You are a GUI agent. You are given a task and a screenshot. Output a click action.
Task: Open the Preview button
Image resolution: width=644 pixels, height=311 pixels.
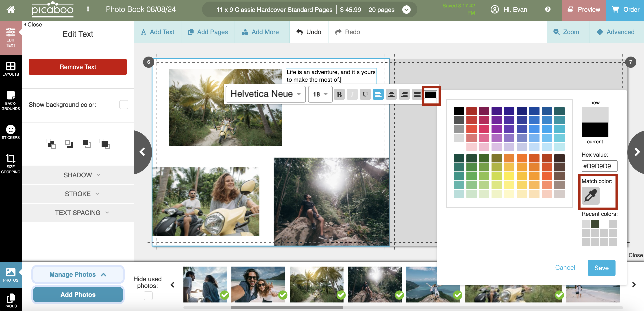[584, 10]
